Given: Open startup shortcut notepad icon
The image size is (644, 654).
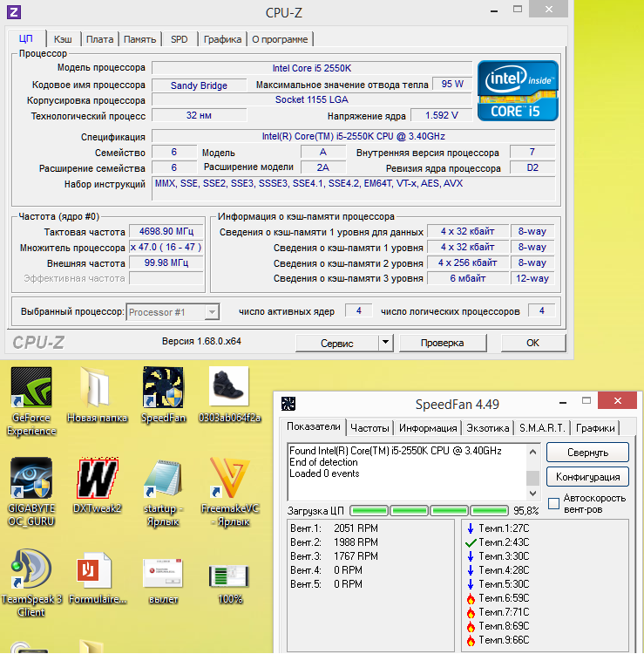Looking at the screenshot, I should (164, 479).
